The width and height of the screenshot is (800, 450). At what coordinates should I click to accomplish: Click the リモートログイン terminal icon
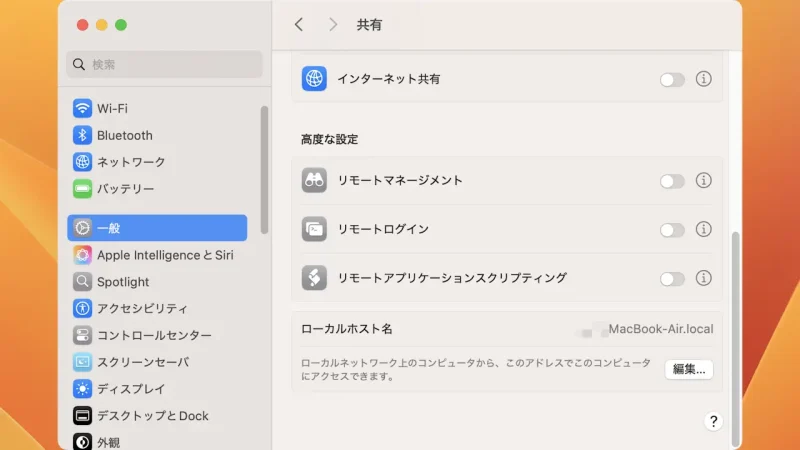pos(314,229)
